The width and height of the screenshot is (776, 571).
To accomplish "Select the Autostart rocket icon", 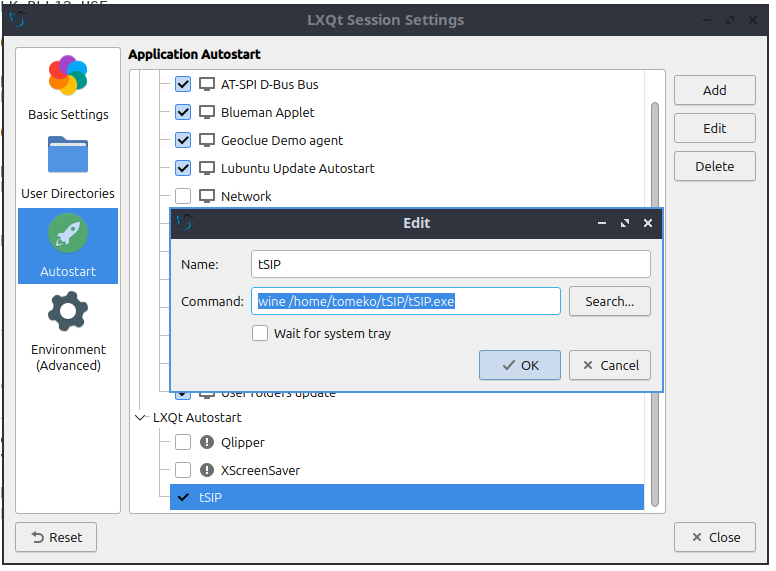I will click(68, 233).
